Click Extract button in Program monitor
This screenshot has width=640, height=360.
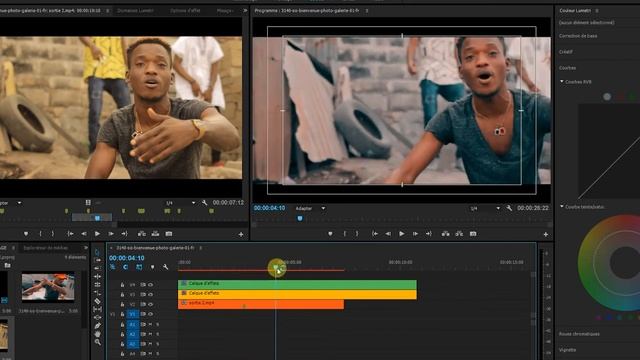click(x=459, y=234)
